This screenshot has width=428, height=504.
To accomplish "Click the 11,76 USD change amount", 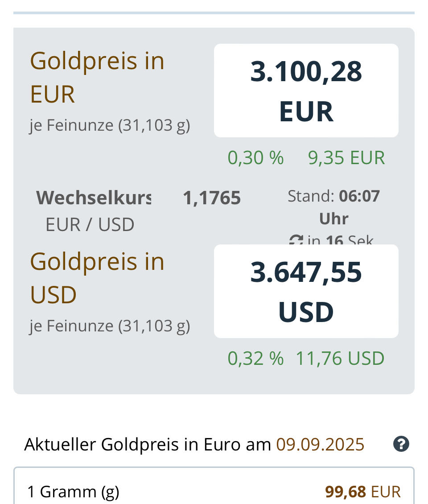I will point(340,359).
